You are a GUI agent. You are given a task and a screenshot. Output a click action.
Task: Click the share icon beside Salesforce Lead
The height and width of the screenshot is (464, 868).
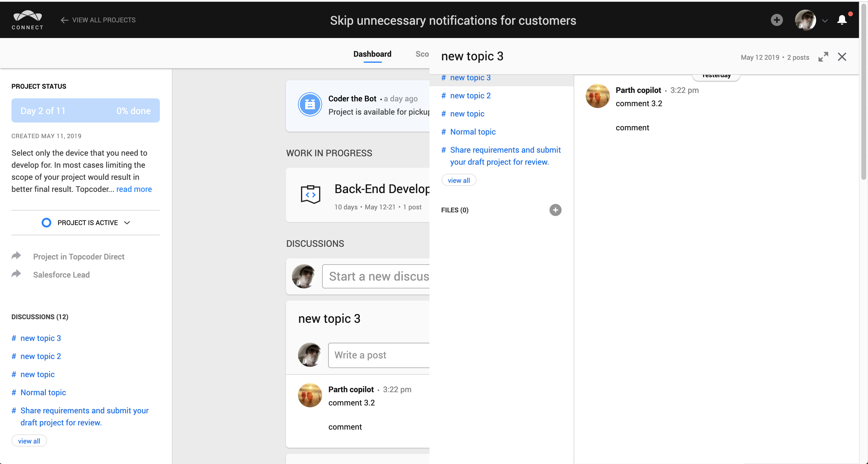17,274
